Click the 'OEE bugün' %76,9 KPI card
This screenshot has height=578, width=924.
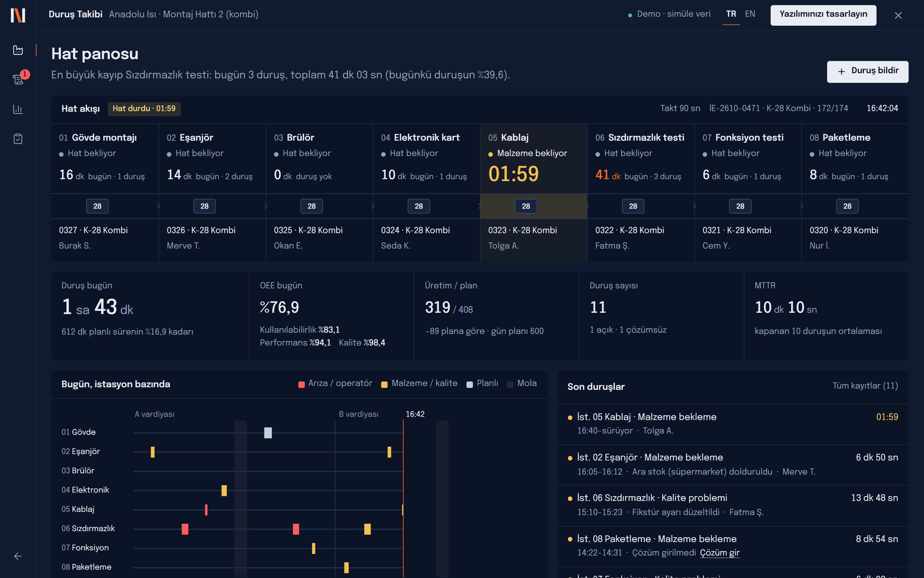coord(331,315)
